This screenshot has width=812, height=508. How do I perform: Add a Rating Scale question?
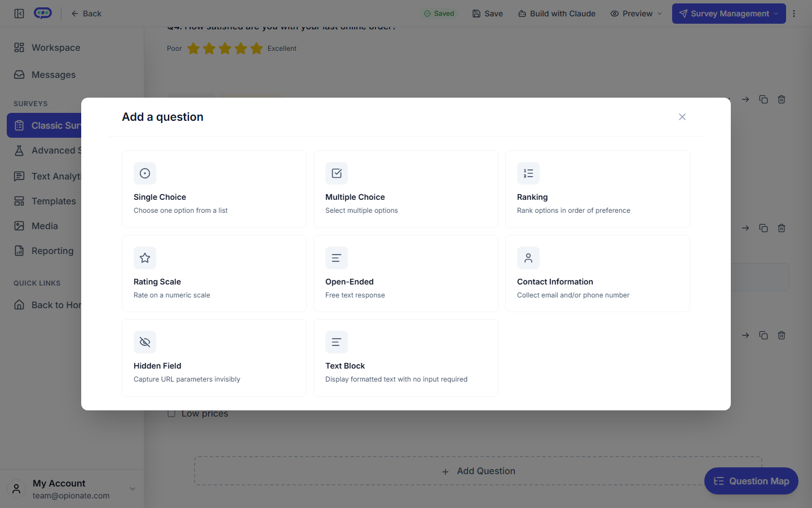[x=214, y=274]
